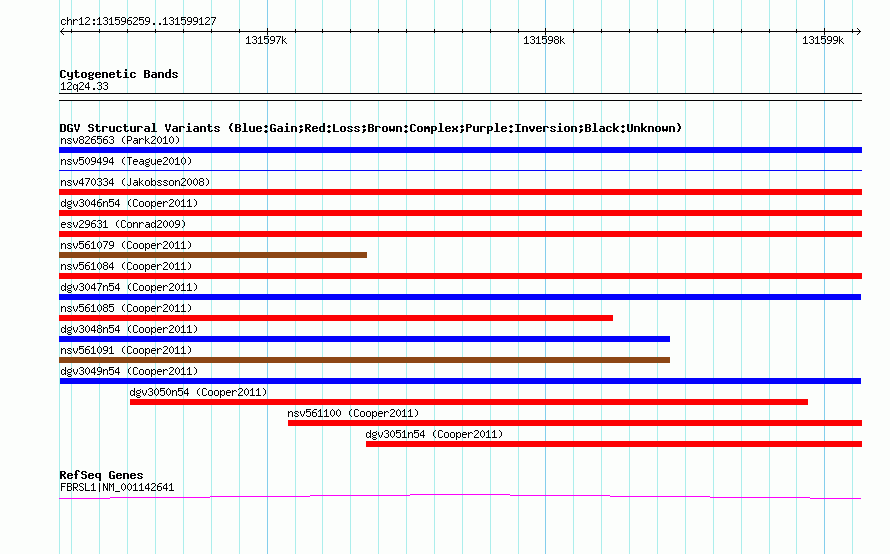Click nsv470334 (Jakobsson2008) label text
This screenshot has height=554, width=890.
tap(135, 182)
